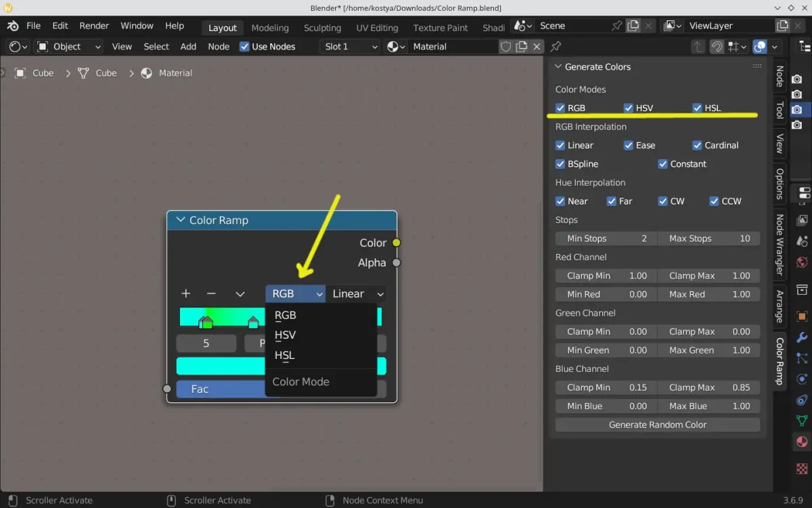Toggle the node editor overlays icon
Image resolution: width=812 pixels, height=508 pixels.
click(x=760, y=47)
